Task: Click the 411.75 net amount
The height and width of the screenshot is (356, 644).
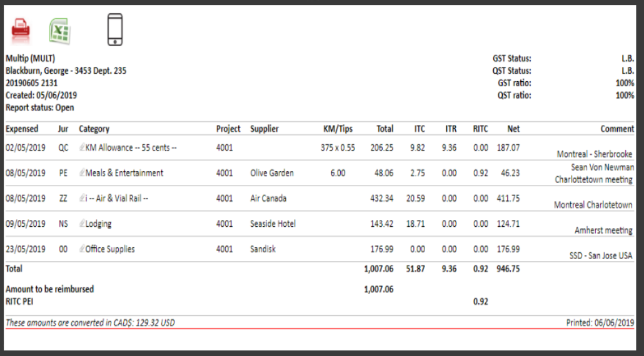Action: point(508,199)
